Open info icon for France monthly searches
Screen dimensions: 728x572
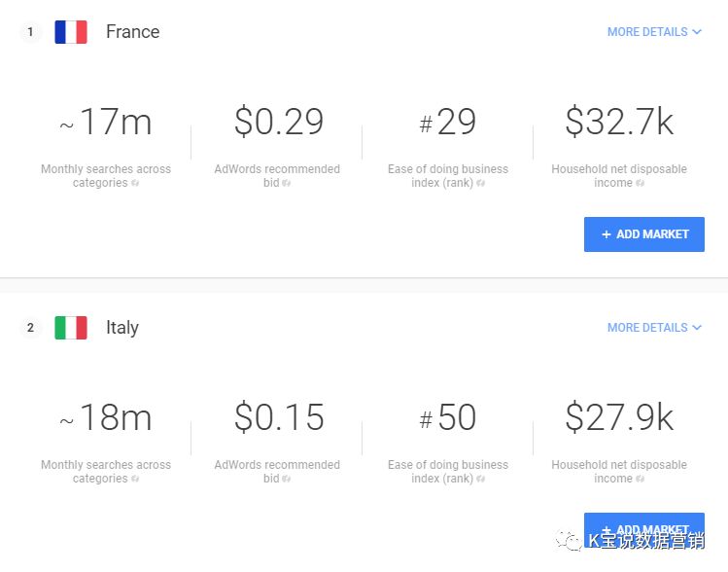(x=135, y=183)
